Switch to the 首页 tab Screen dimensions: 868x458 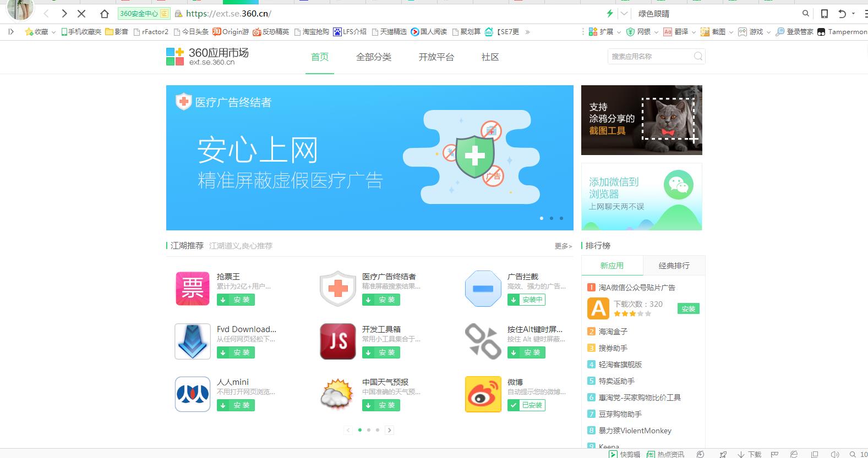tap(320, 57)
